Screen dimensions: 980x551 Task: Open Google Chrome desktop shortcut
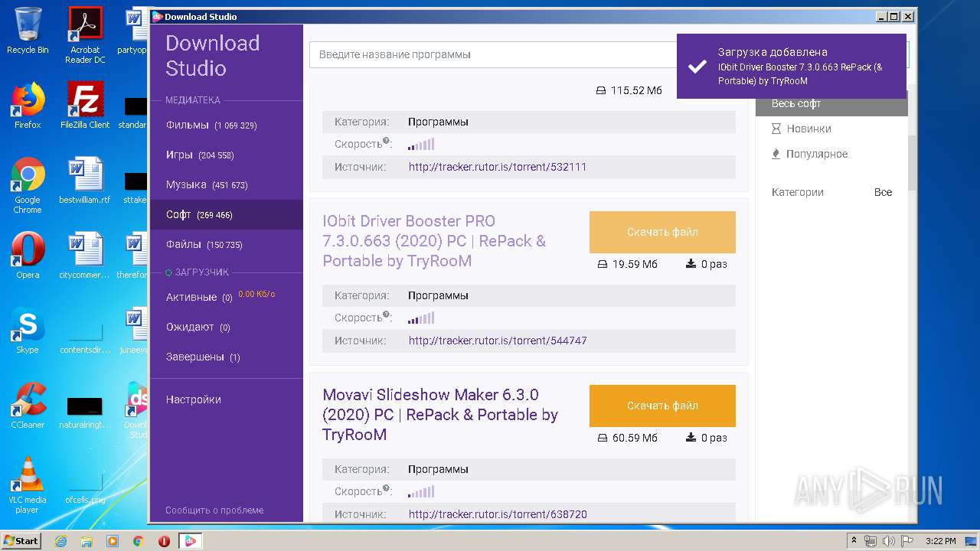tap(28, 185)
